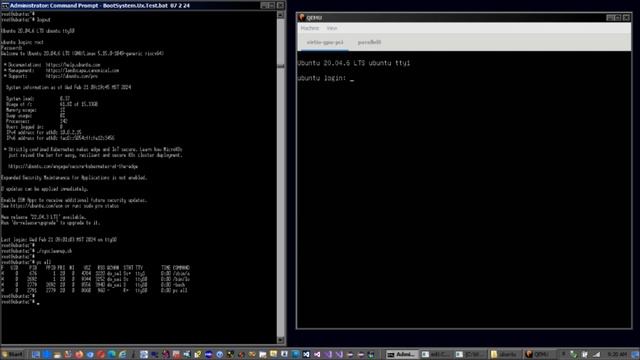The height and width of the screenshot is (360, 640).
Task: Switch to Administrator Command Prompt taskbar button
Action: pos(402,354)
